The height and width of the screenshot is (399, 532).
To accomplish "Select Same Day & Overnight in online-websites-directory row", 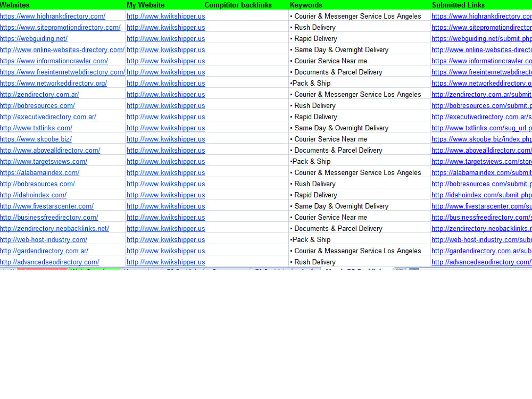I will click(339, 50).
